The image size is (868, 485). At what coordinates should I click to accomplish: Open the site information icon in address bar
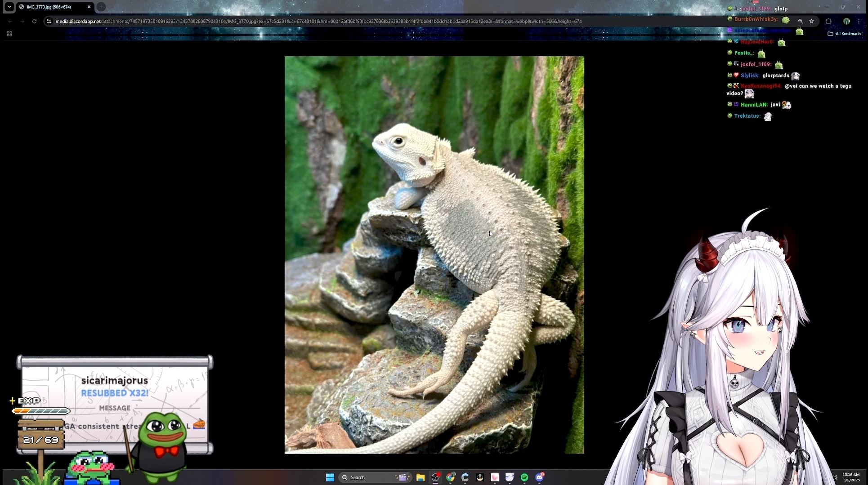pos(49,21)
